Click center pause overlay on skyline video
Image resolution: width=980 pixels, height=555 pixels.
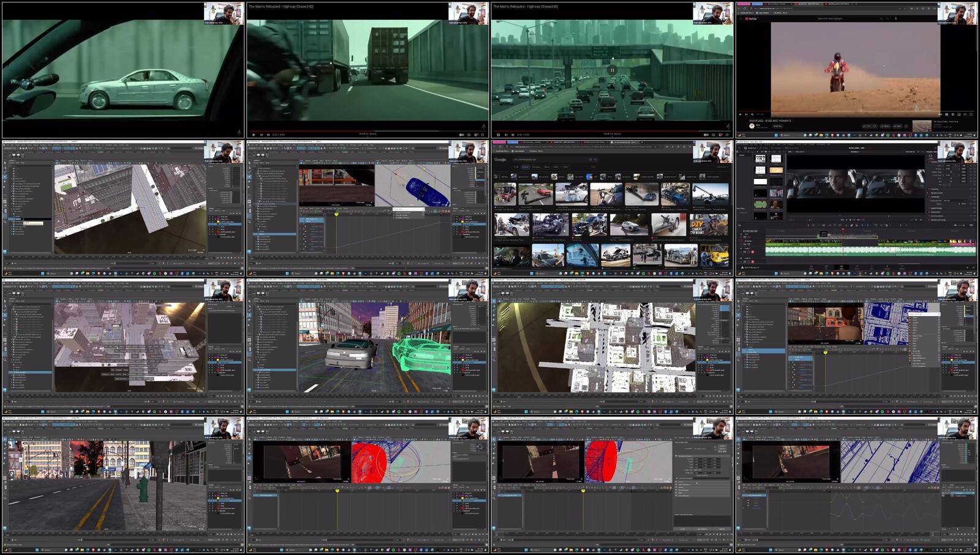612,70
